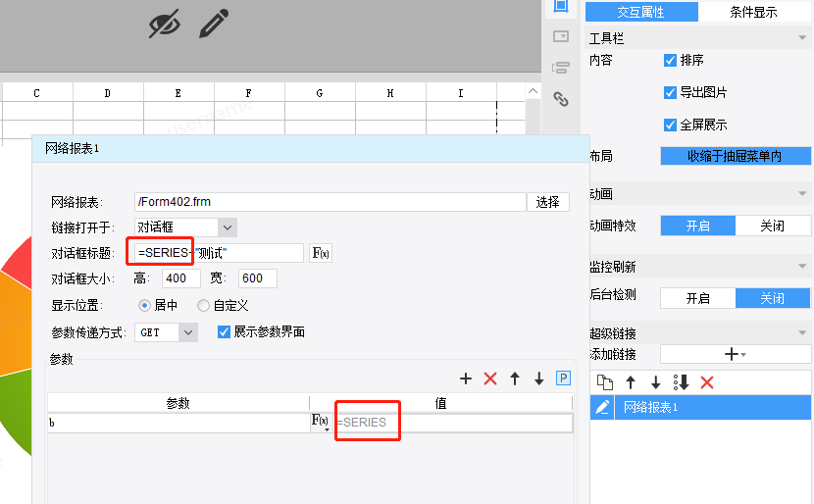Delete the selected parameter with the red X
814x504 pixels.
(490, 378)
